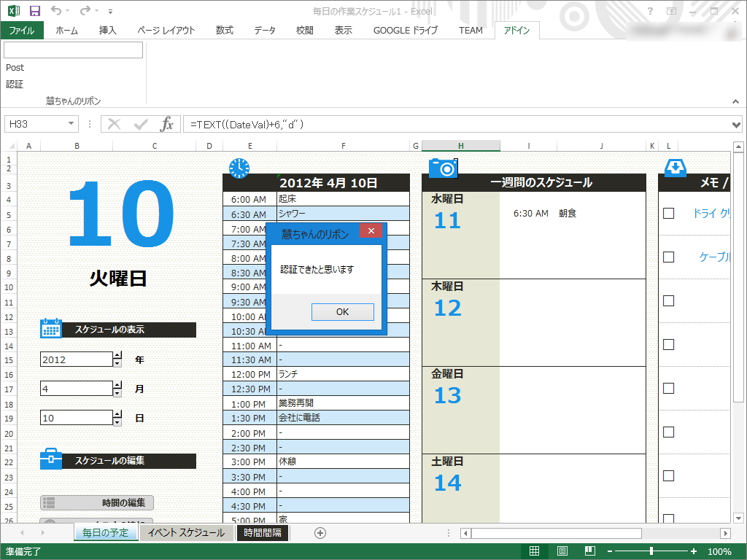Click the month spinner for 4
This screenshot has height=560, width=747.
pos(117,389)
